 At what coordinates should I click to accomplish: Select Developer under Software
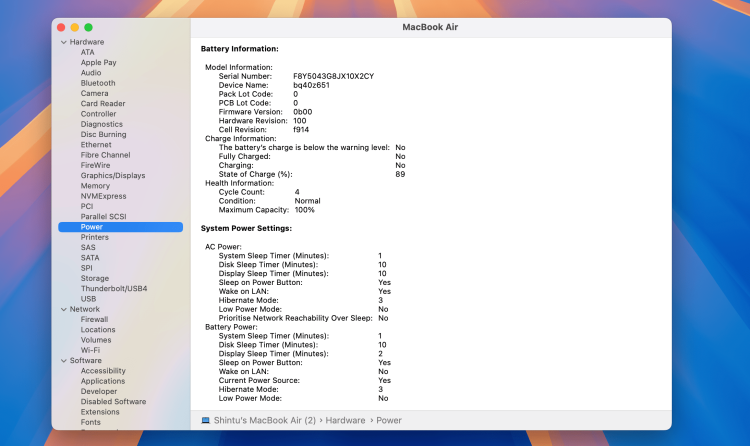[x=99, y=392]
